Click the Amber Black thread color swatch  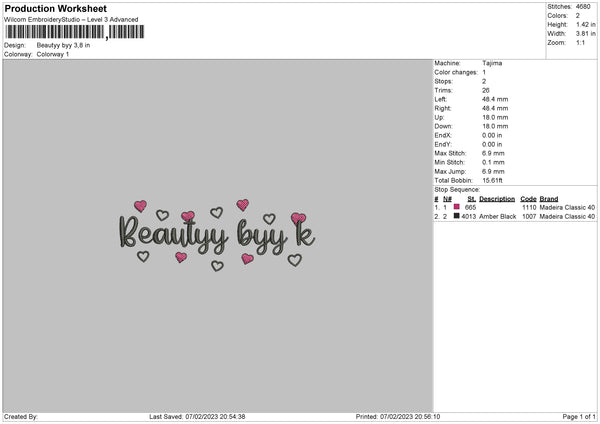point(457,216)
